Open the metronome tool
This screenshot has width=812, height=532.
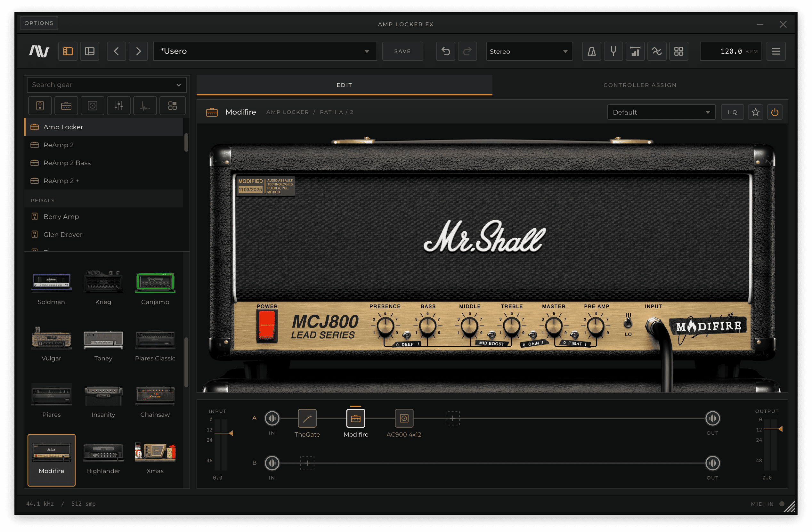591,51
